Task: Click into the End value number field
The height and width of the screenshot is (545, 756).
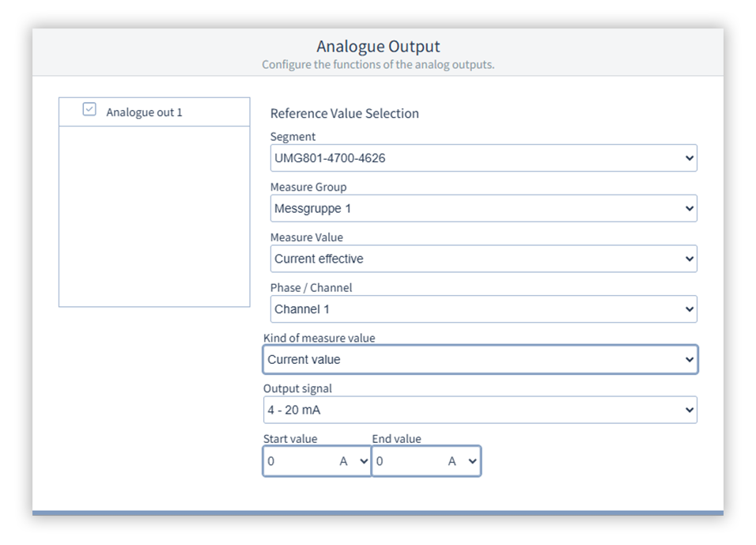Action: point(405,461)
